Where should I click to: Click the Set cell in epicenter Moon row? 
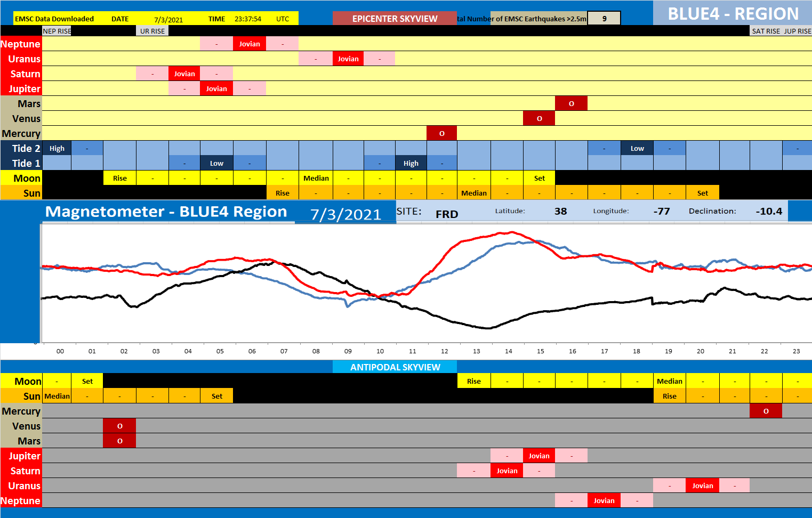539,178
